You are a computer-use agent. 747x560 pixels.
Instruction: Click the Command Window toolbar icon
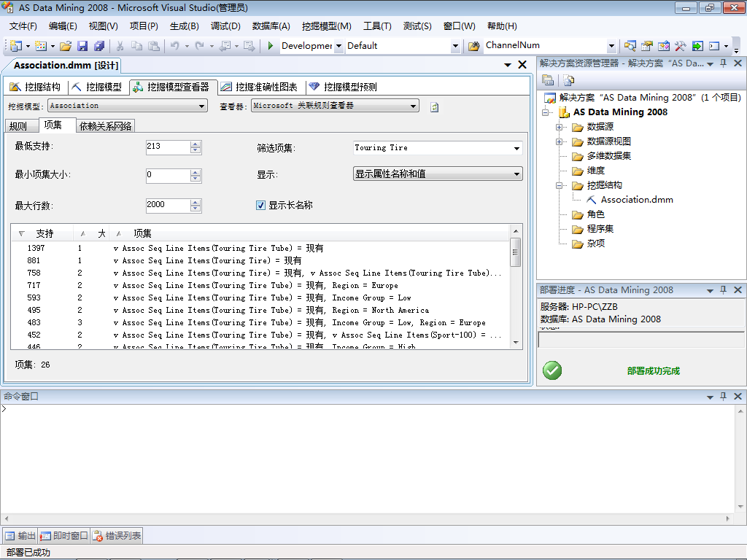pyautogui.click(x=714, y=46)
